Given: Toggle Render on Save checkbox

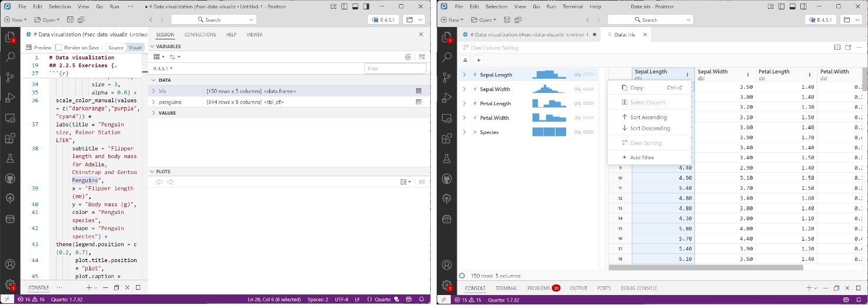Looking at the screenshot, I should (59, 48).
